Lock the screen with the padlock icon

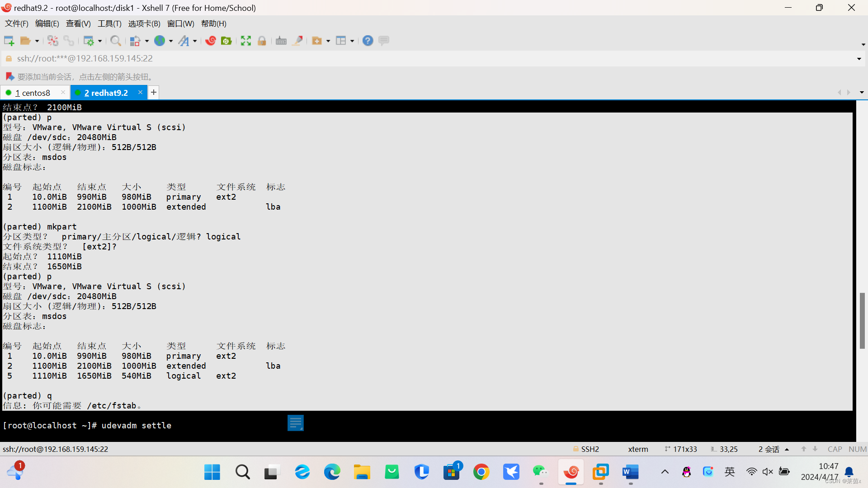coord(262,40)
